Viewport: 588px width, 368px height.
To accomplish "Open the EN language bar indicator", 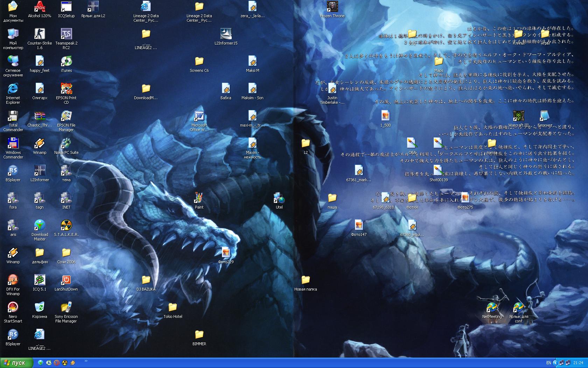I will (548, 363).
